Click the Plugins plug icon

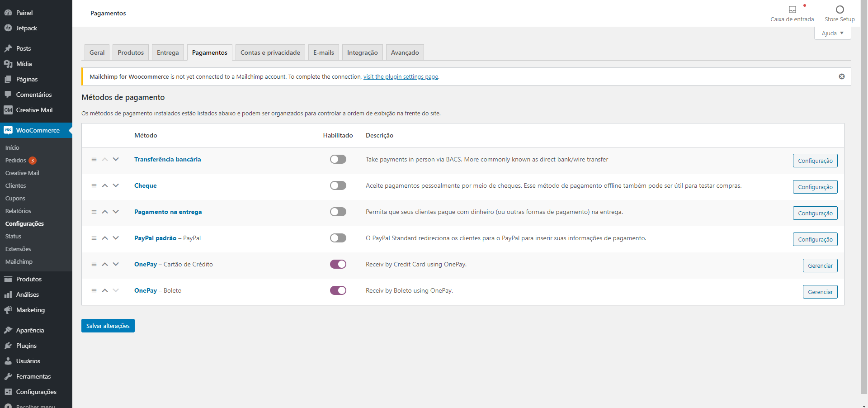(8, 346)
